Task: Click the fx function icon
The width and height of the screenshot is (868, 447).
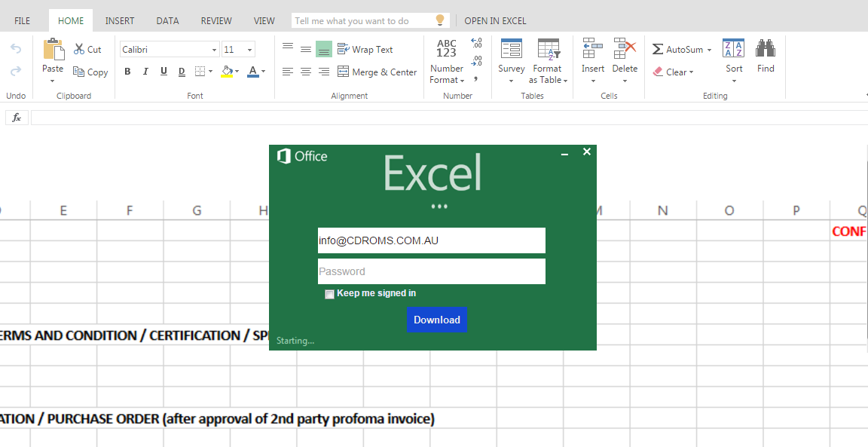Action: point(17,118)
